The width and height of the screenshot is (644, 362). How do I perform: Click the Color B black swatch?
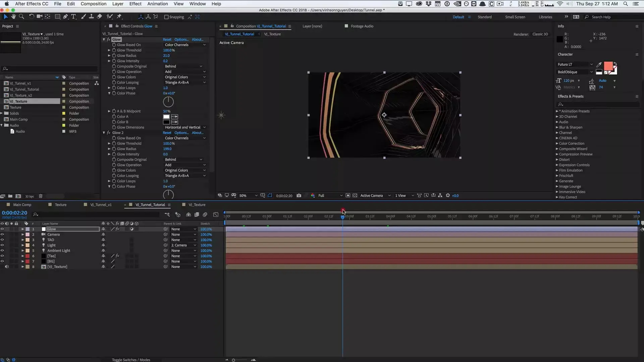click(166, 122)
